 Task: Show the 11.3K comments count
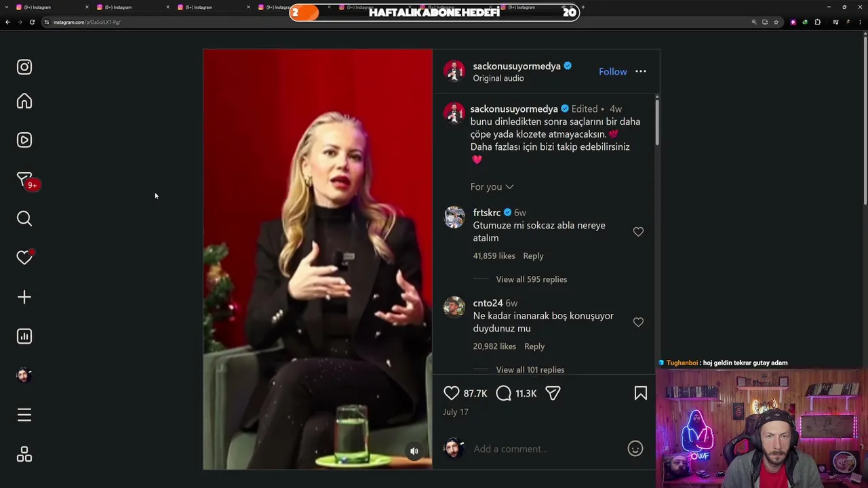[x=526, y=394]
